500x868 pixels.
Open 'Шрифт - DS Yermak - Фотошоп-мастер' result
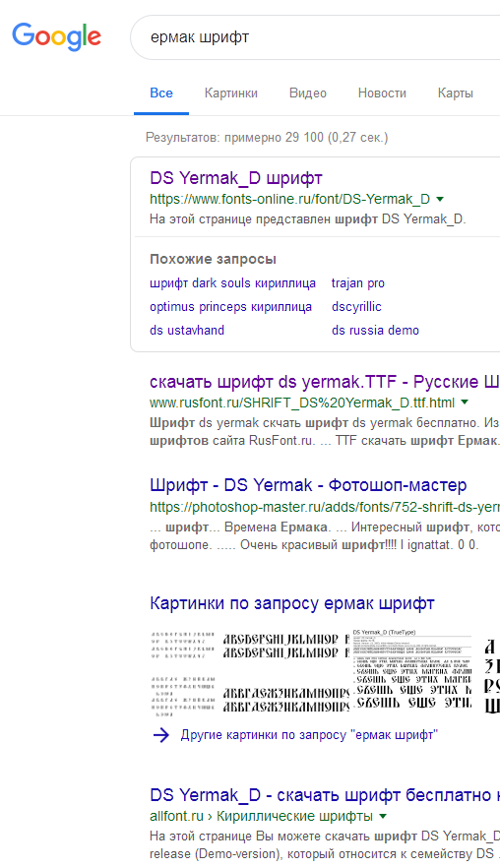(x=308, y=485)
